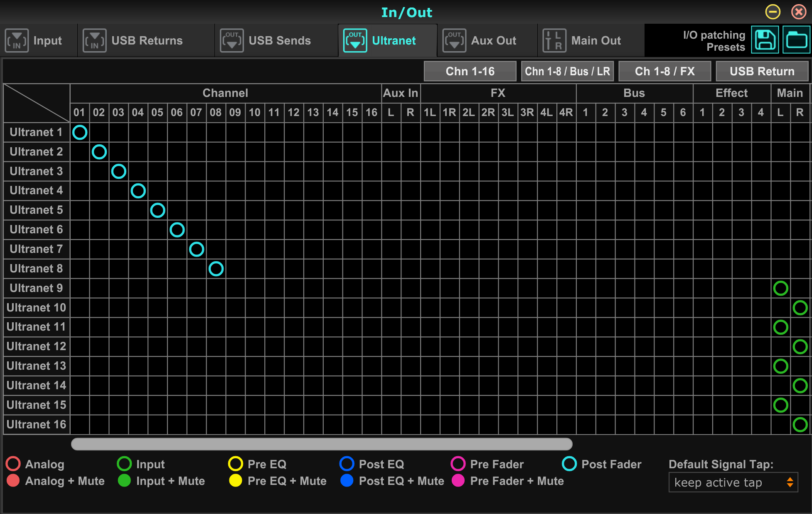Toggle Ultranet 2 patch from Channel 02
Viewport: 812px width, 514px height.
click(x=99, y=152)
